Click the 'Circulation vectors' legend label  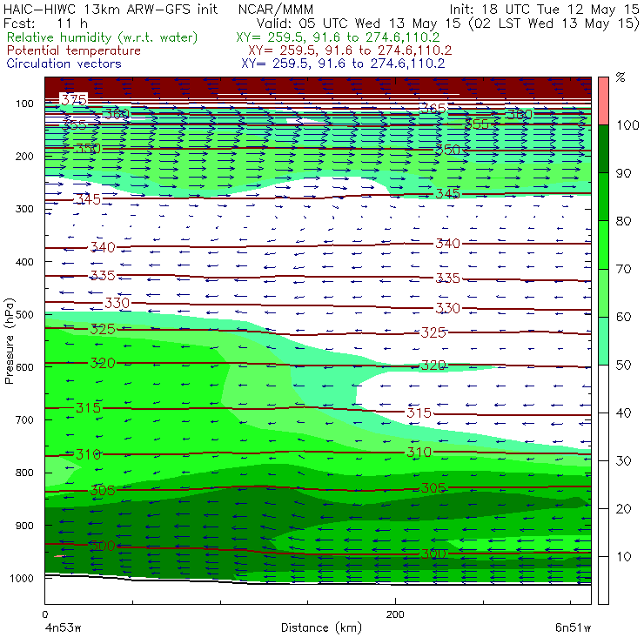point(64,64)
